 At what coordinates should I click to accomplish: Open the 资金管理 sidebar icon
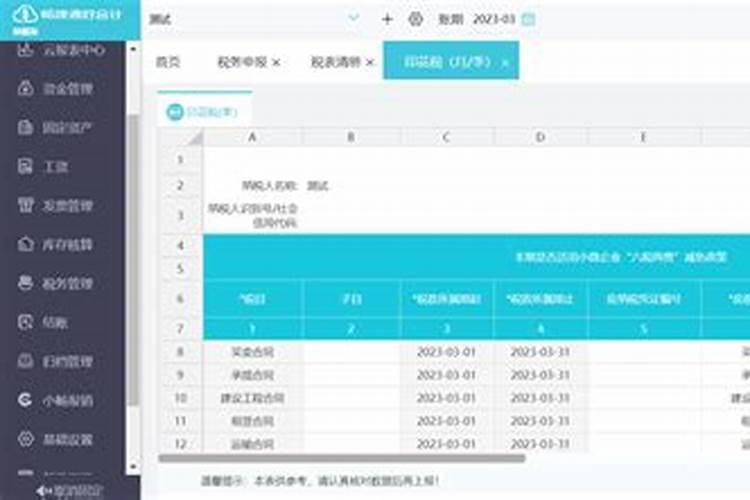coord(25,89)
